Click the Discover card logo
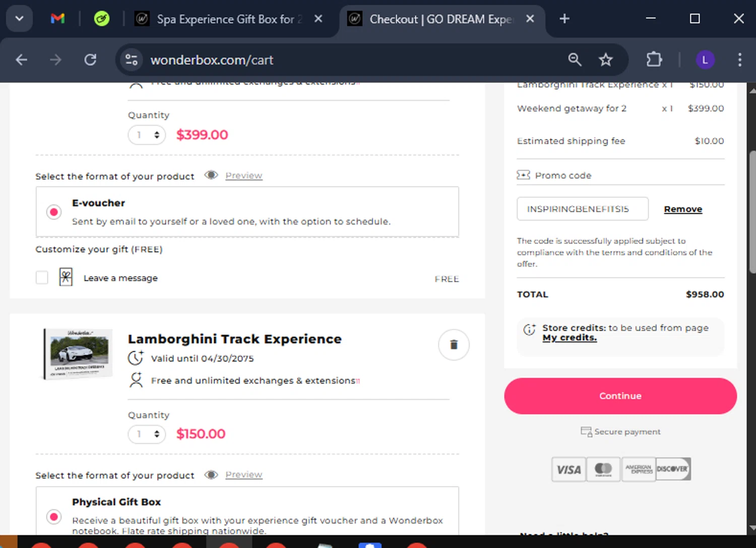 (673, 469)
